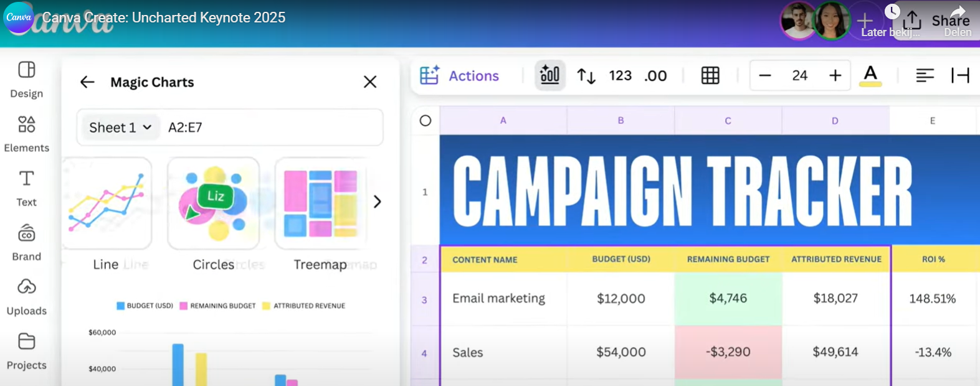Image resolution: width=980 pixels, height=386 pixels.
Task: Open the Projects tab
Action: 26,351
